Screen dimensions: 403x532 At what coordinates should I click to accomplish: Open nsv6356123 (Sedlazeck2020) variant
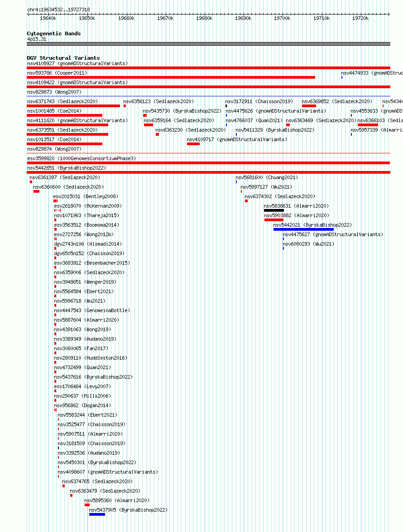click(158, 101)
